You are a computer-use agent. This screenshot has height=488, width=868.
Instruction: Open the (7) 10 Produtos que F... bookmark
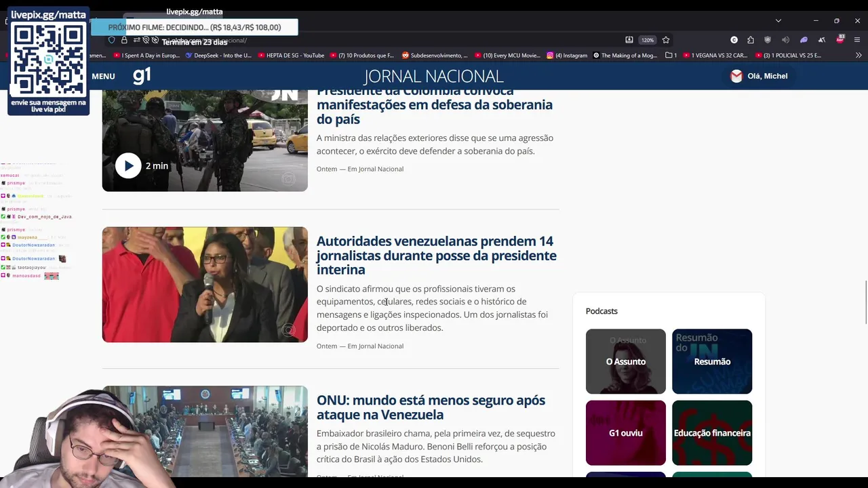click(x=361, y=56)
